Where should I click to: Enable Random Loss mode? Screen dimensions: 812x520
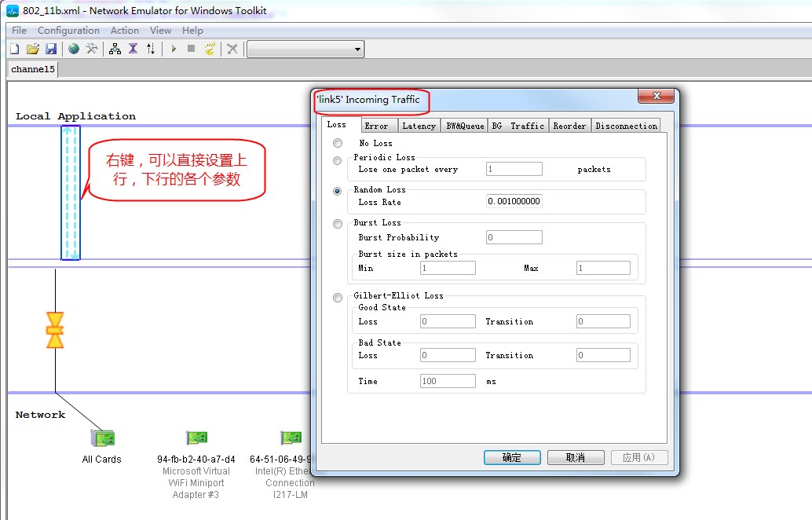point(337,191)
